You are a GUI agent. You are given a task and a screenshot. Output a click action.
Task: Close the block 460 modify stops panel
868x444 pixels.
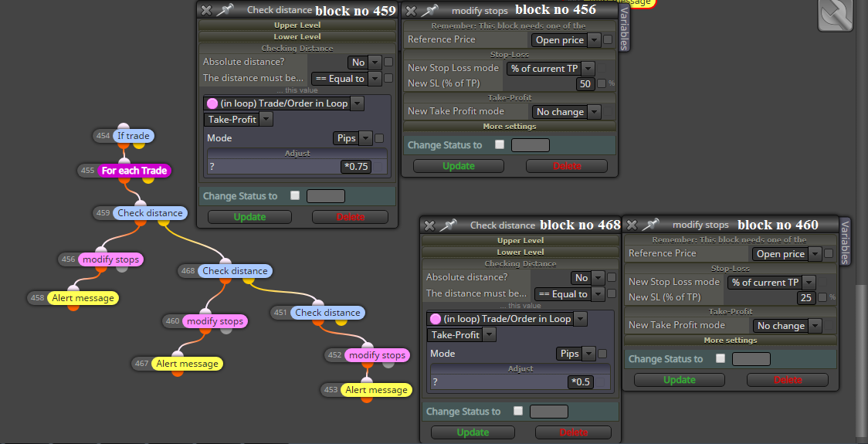632,225
